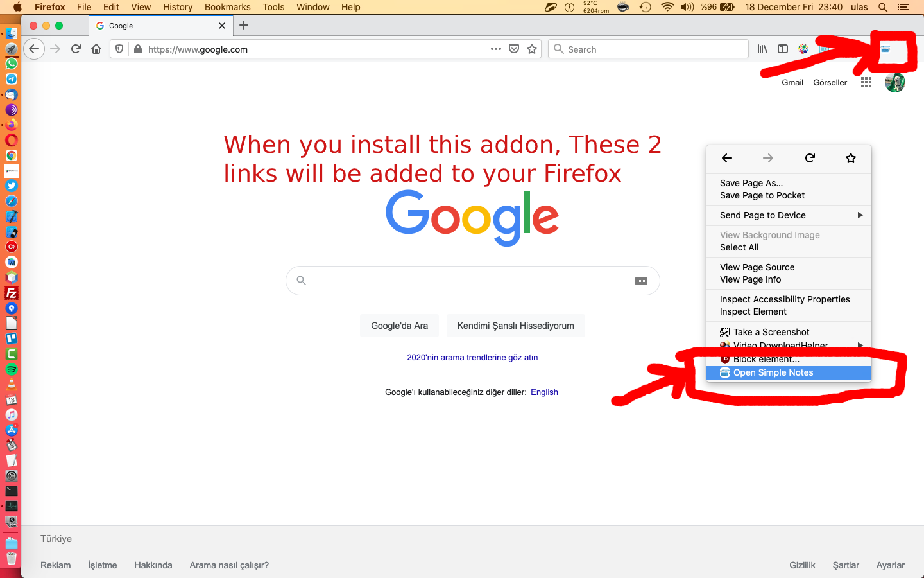Open Arama nasıl çalışır? footer link
The image size is (924, 578).
(x=229, y=565)
